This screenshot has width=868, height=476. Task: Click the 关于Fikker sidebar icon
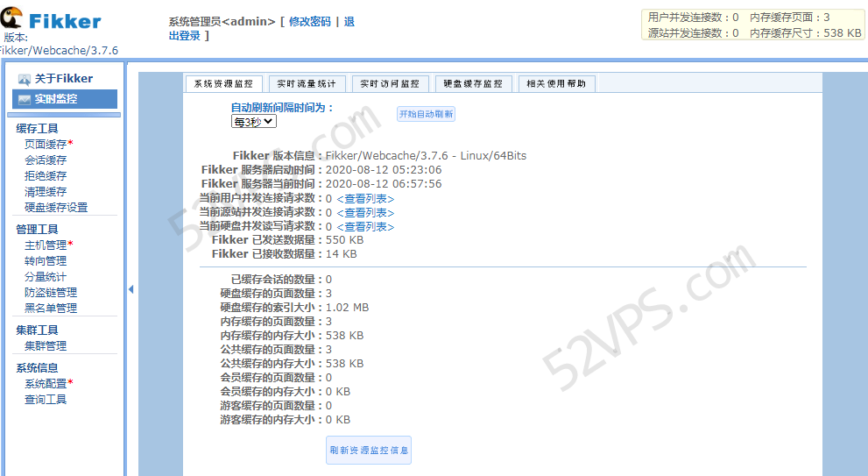pyautogui.click(x=25, y=79)
